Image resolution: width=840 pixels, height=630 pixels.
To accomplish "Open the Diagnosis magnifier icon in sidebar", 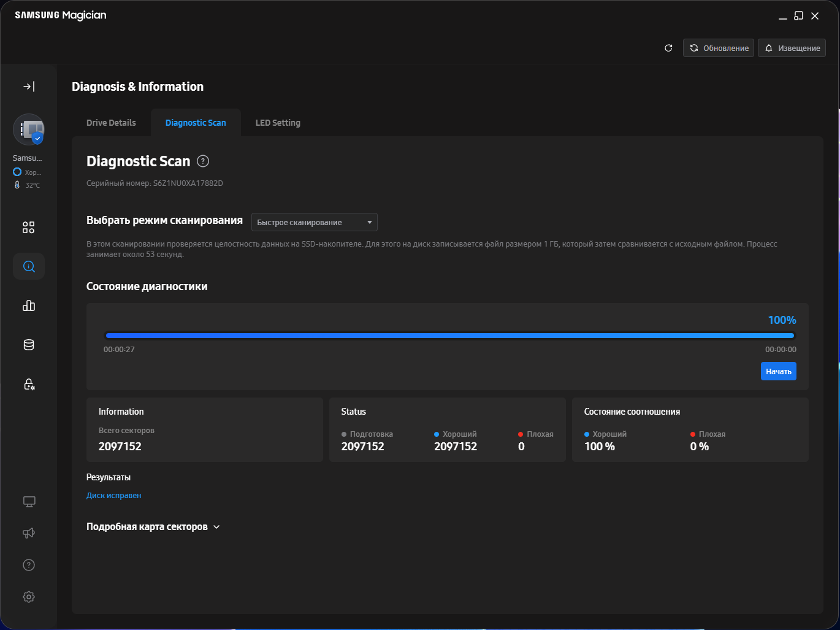I will [x=29, y=266].
